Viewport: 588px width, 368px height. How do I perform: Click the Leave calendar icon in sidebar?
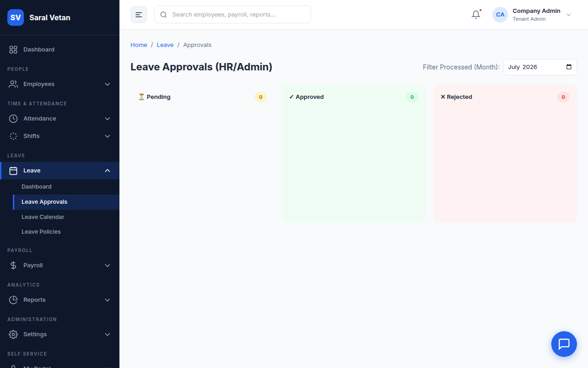13,171
